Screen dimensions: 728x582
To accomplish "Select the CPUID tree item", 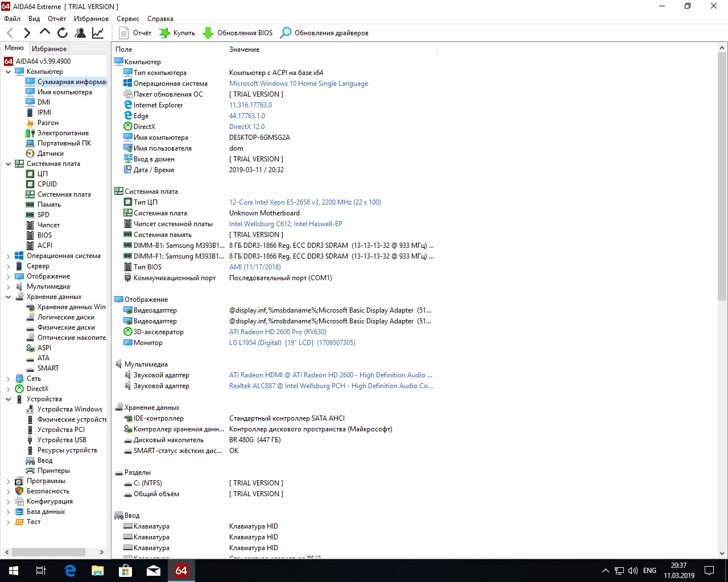I will point(47,184).
